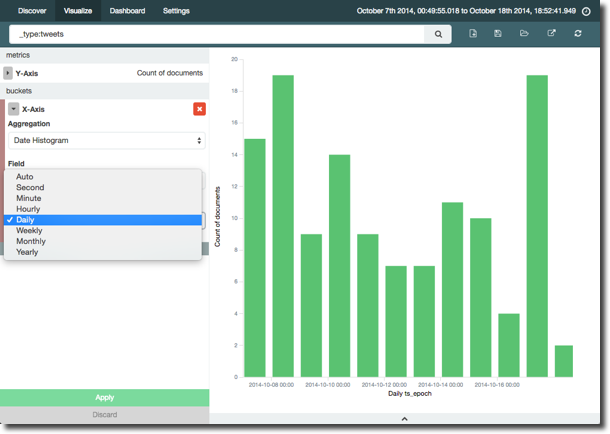Pick the Auto interval option

coord(25,177)
